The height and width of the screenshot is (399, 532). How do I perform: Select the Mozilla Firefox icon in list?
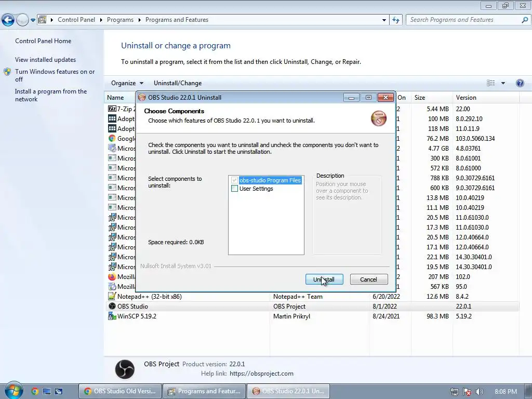(112, 276)
